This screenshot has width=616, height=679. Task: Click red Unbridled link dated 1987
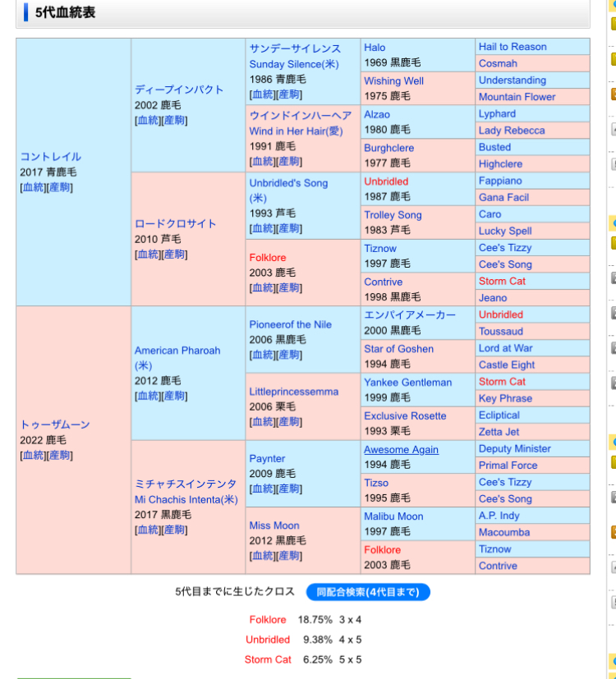386,181
